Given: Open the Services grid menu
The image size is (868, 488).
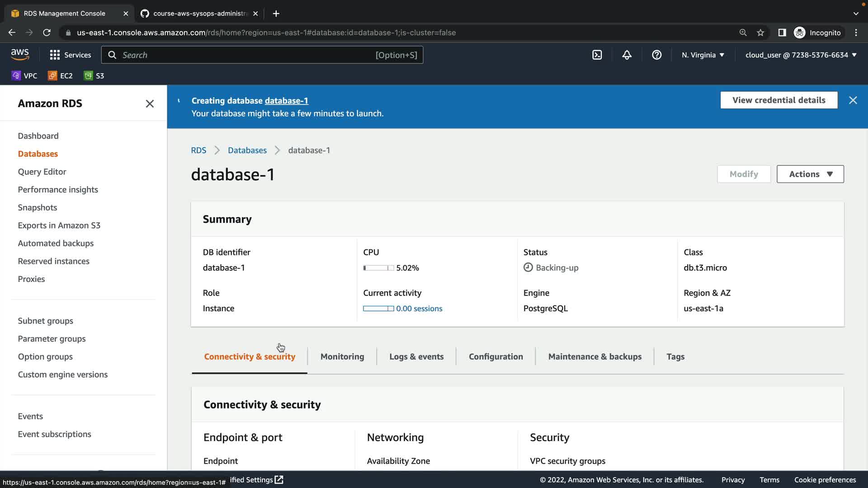Looking at the screenshot, I should (x=70, y=55).
